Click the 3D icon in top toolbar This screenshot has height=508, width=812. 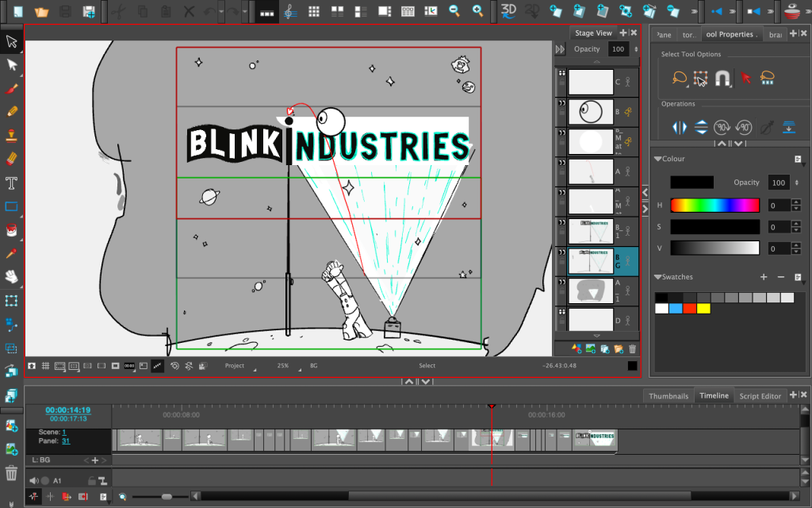[x=509, y=11]
